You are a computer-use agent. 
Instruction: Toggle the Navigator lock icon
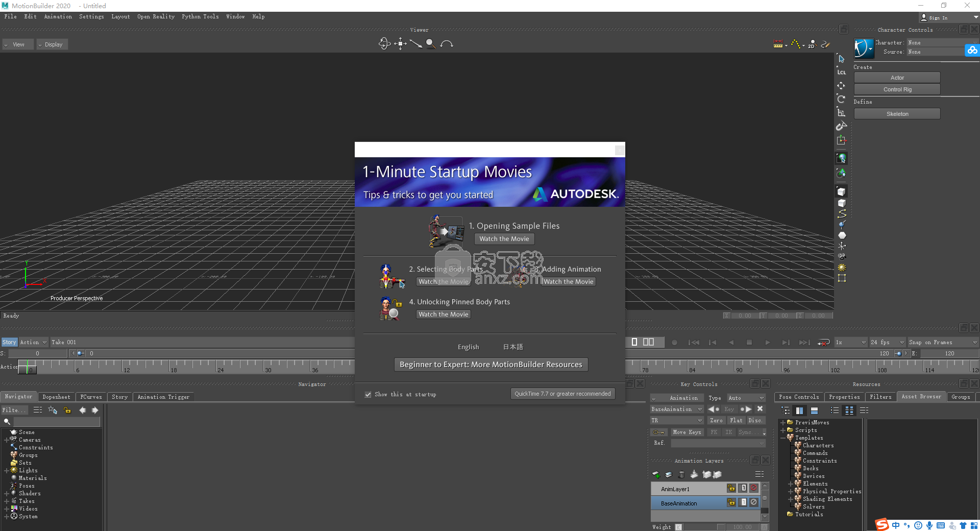(67, 410)
